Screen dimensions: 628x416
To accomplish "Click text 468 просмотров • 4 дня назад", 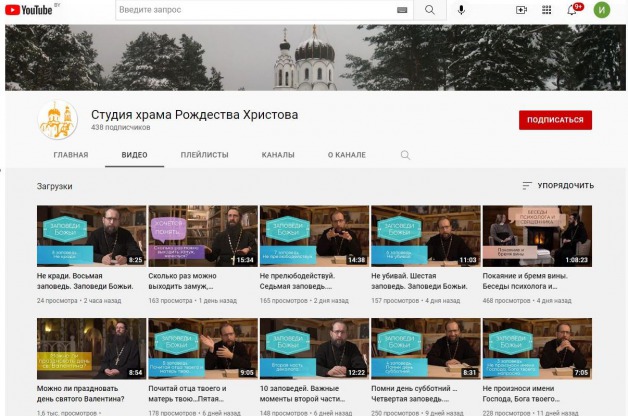I will pyautogui.click(x=527, y=301).
